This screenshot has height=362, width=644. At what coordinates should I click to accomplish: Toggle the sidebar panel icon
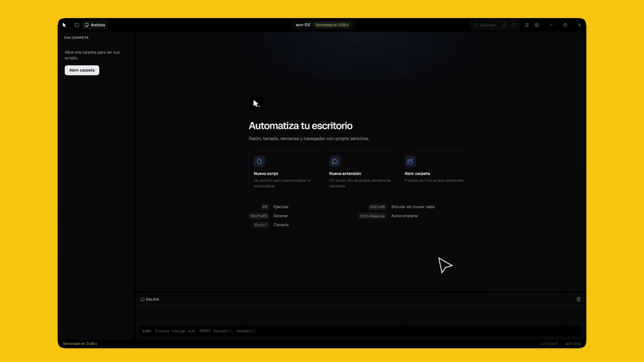click(x=76, y=25)
